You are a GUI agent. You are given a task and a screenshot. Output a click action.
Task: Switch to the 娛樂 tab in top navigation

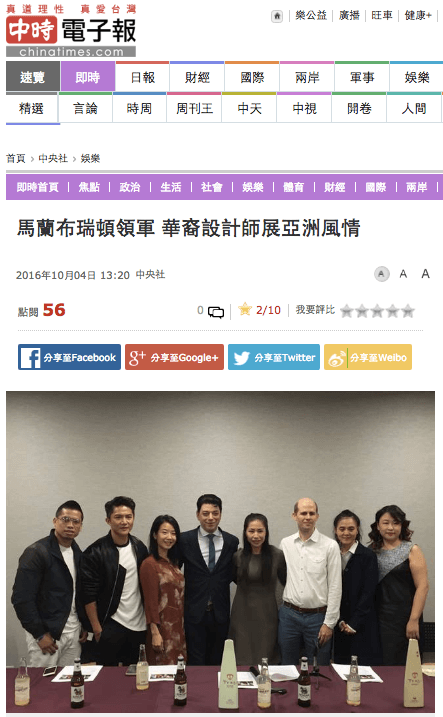[x=416, y=77]
